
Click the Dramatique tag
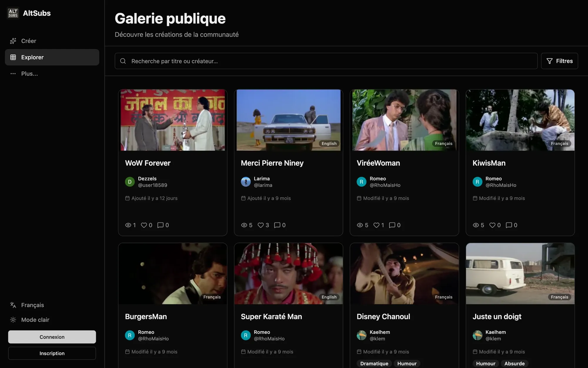[x=374, y=364]
